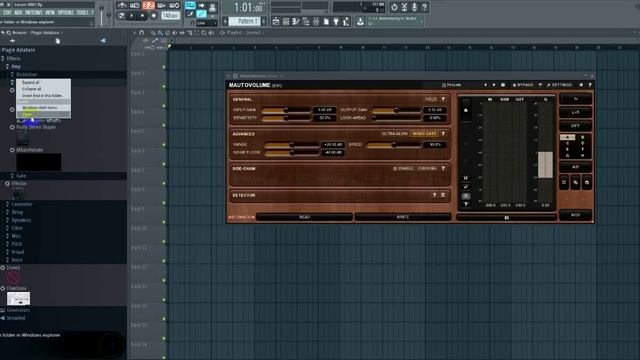The height and width of the screenshot is (360, 640).
Task: Select Collapse all in the context menu
Action: pos(31,89)
